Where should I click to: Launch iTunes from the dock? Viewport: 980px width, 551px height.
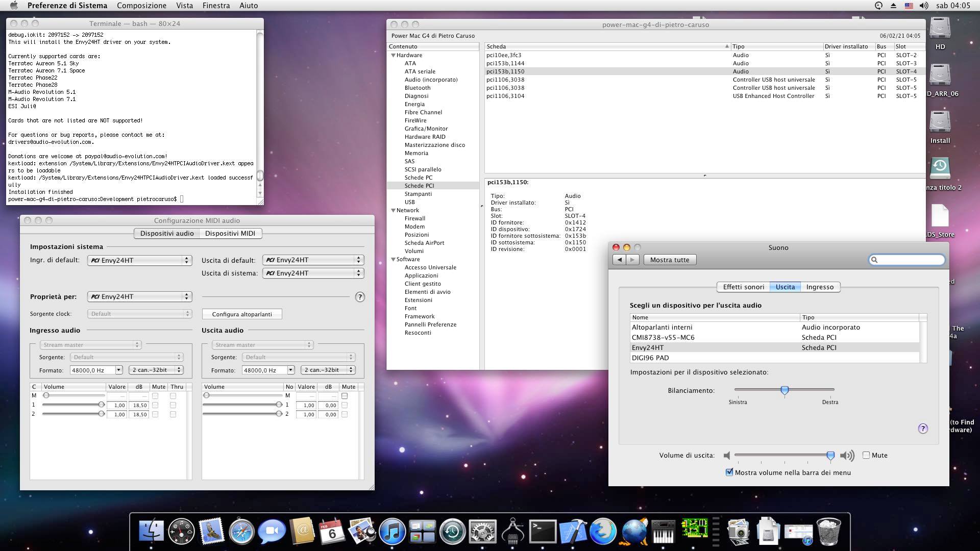[392, 532]
